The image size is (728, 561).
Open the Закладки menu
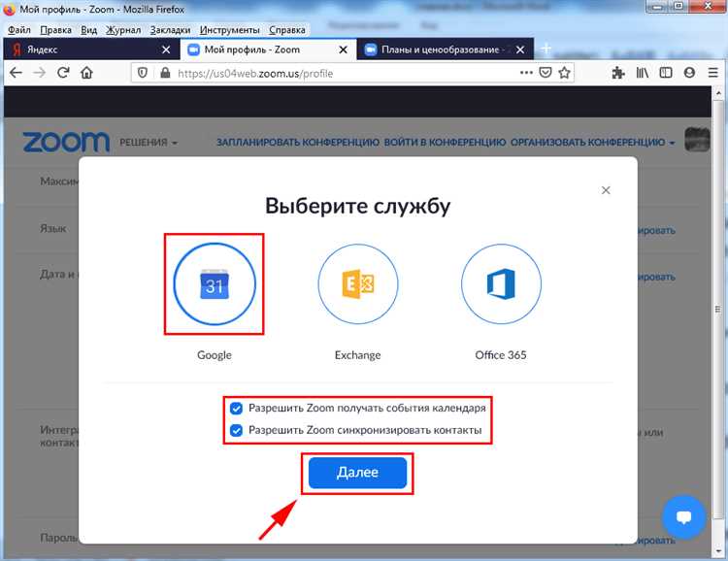coord(170,30)
